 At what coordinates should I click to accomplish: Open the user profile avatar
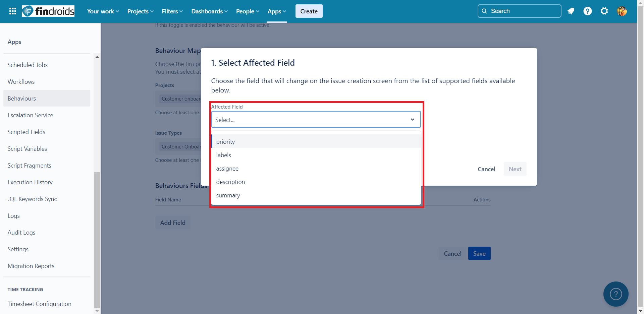click(622, 11)
